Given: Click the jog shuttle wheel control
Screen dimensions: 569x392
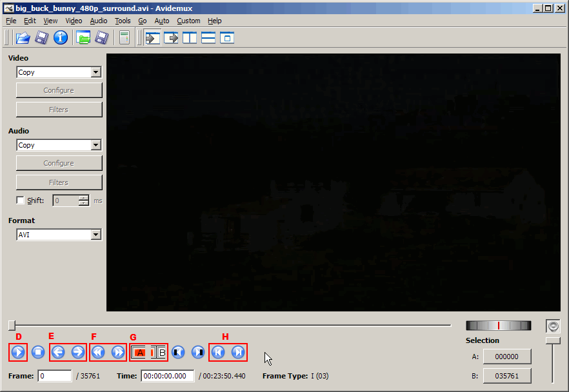Looking at the screenshot, I should 499,326.
